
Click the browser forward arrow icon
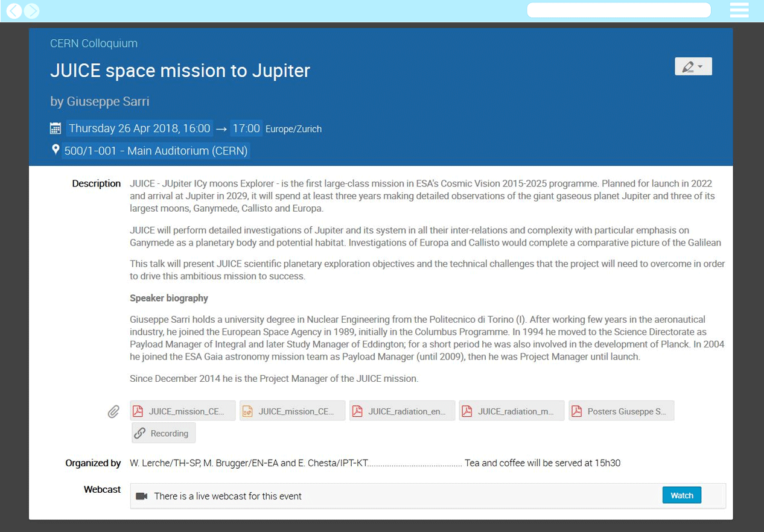[31, 11]
